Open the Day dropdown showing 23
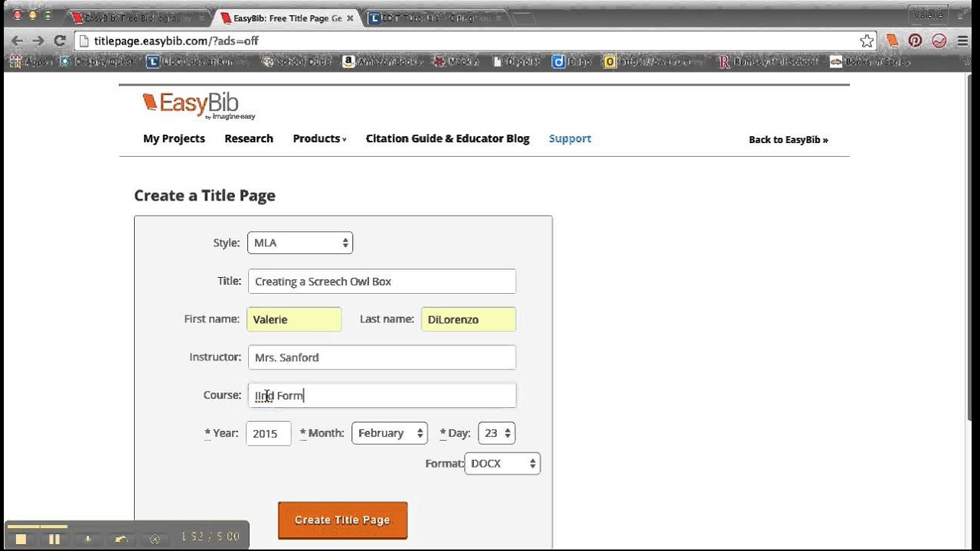 pyautogui.click(x=496, y=433)
